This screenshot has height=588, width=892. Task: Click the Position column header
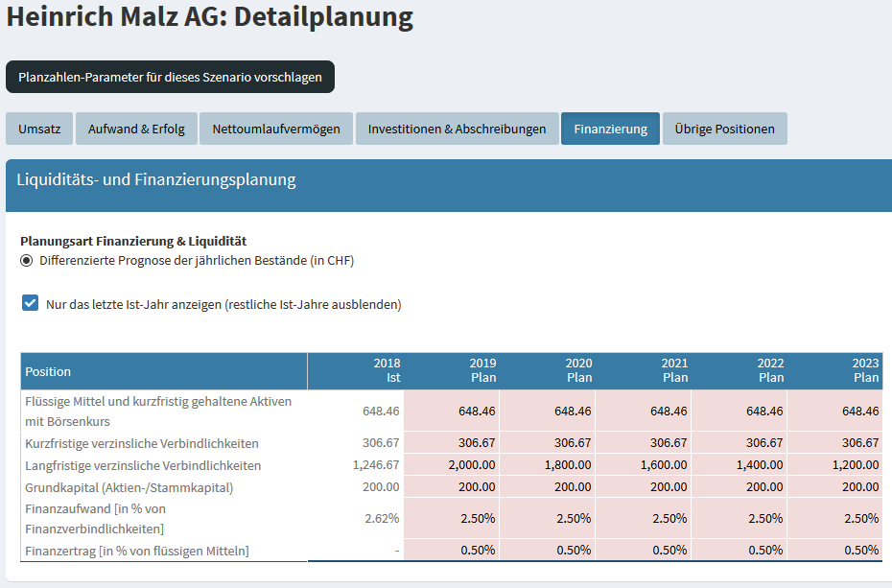(x=164, y=371)
